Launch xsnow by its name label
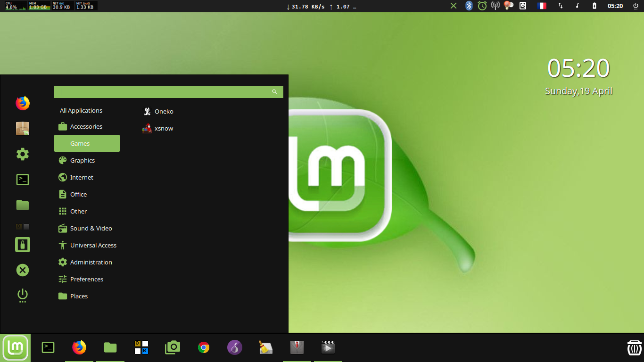The width and height of the screenshot is (644, 362). (164, 128)
